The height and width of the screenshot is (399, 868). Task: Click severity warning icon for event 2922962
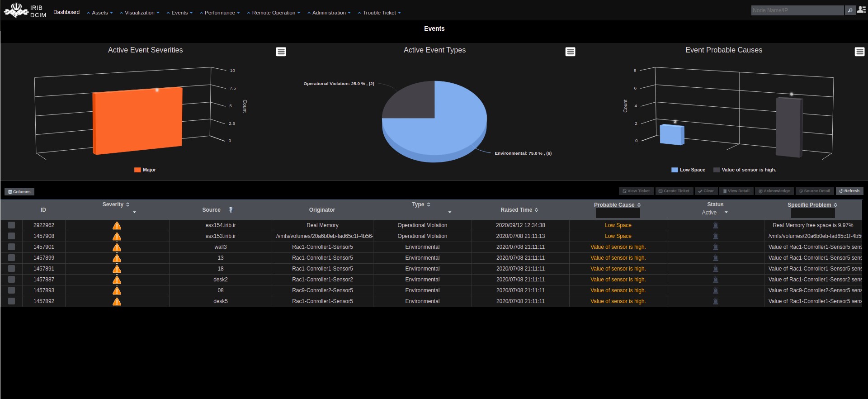117,225
